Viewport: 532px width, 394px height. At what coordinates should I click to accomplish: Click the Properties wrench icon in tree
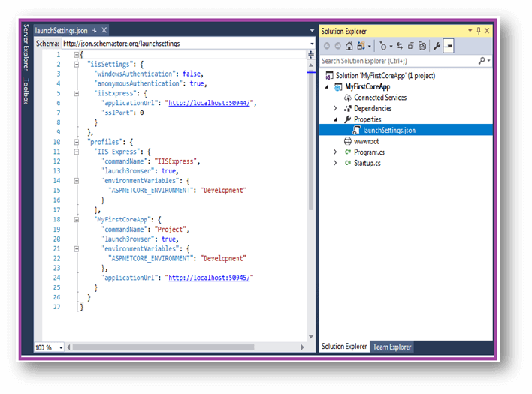[347, 119]
